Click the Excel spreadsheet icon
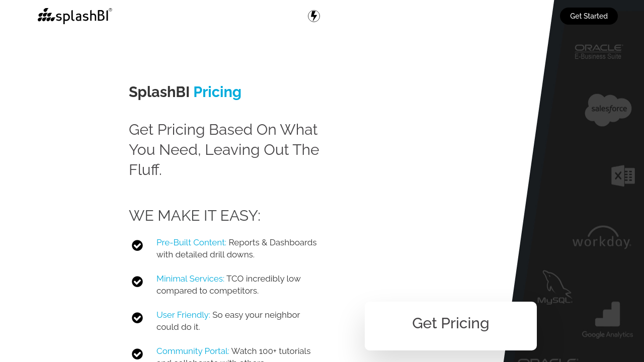Viewport: 644px width, 362px height. click(x=623, y=176)
